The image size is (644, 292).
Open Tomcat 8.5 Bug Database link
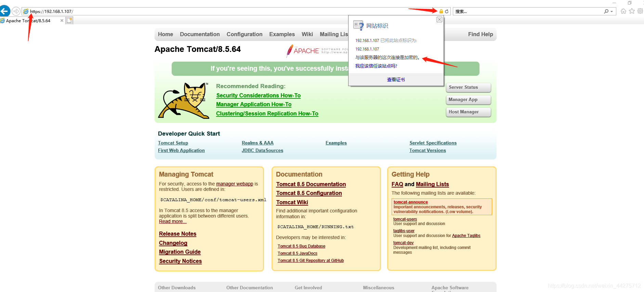(x=301, y=246)
